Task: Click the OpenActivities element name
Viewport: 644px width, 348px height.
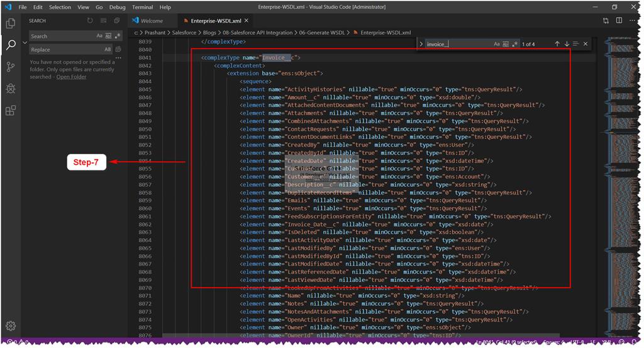Action: 309,320
